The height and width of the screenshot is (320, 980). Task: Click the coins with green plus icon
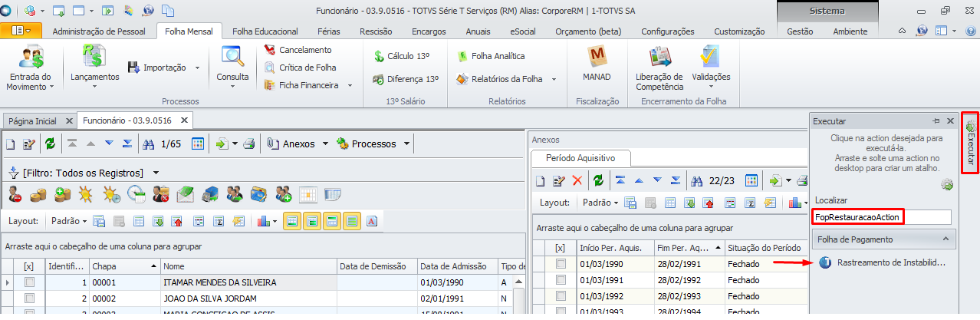63,194
